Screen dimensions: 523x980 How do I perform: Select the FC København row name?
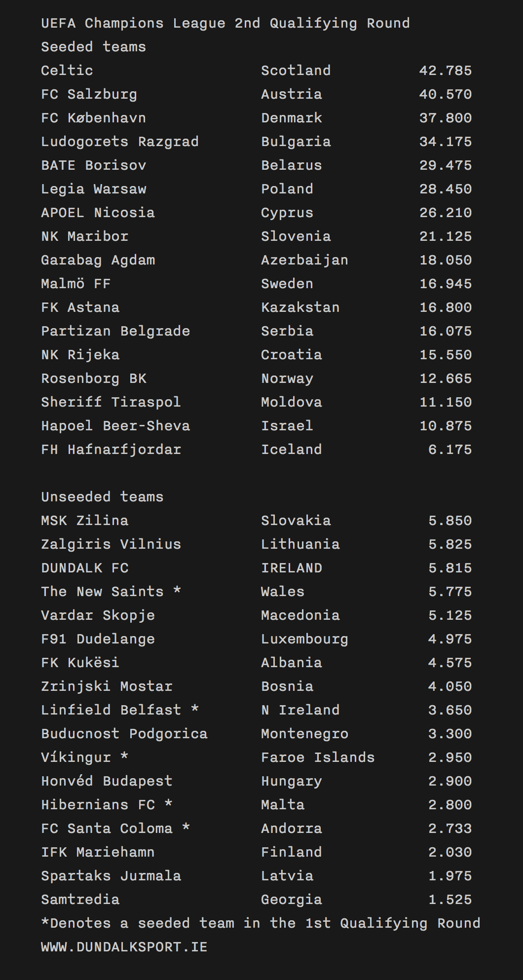[93, 118]
